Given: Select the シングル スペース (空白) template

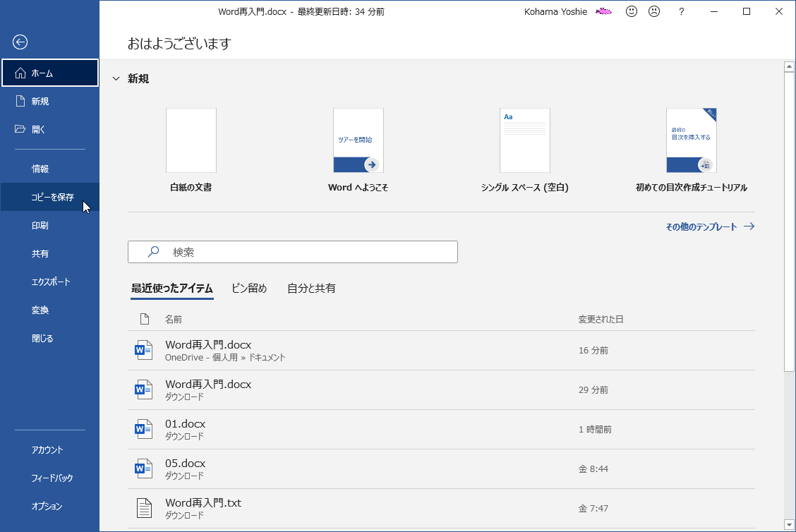Looking at the screenshot, I should (x=525, y=150).
